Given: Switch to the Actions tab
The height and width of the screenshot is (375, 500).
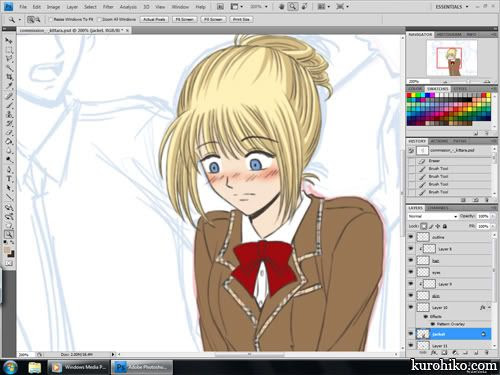Looking at the screenshot, I should click(439, 141).
